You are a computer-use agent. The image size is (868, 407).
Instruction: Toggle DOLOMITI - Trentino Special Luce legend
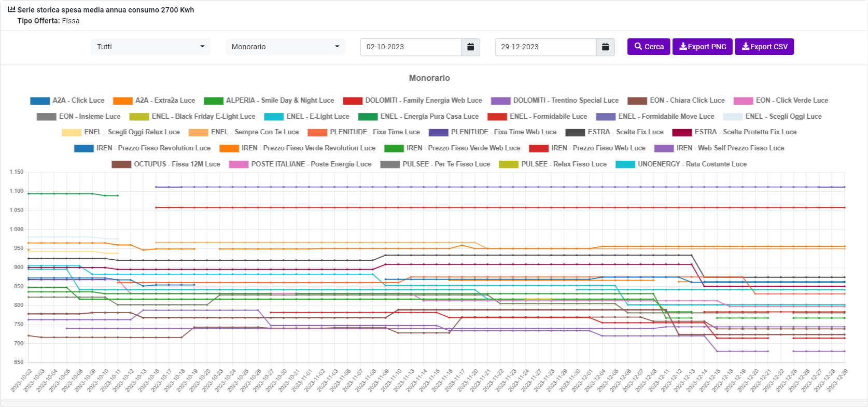click(555, 101)
